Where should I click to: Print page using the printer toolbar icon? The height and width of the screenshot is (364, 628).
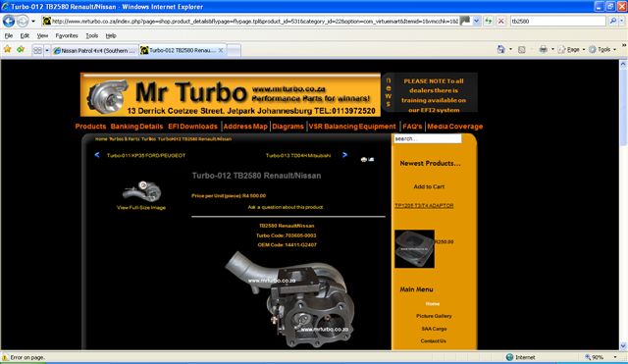pos(543,49)
